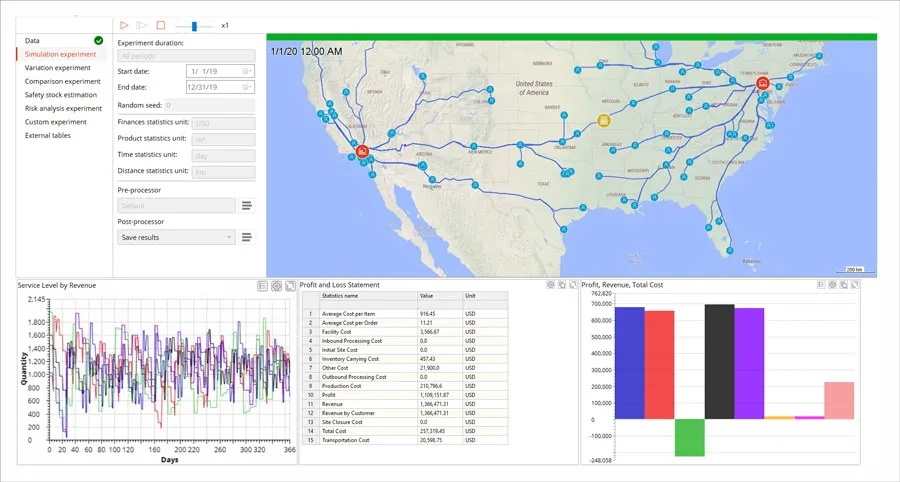Open Safety stock estimation in the sidebar
Image resolution: width=900 pixels, height=482 pixels.
[x=61, y=95]
